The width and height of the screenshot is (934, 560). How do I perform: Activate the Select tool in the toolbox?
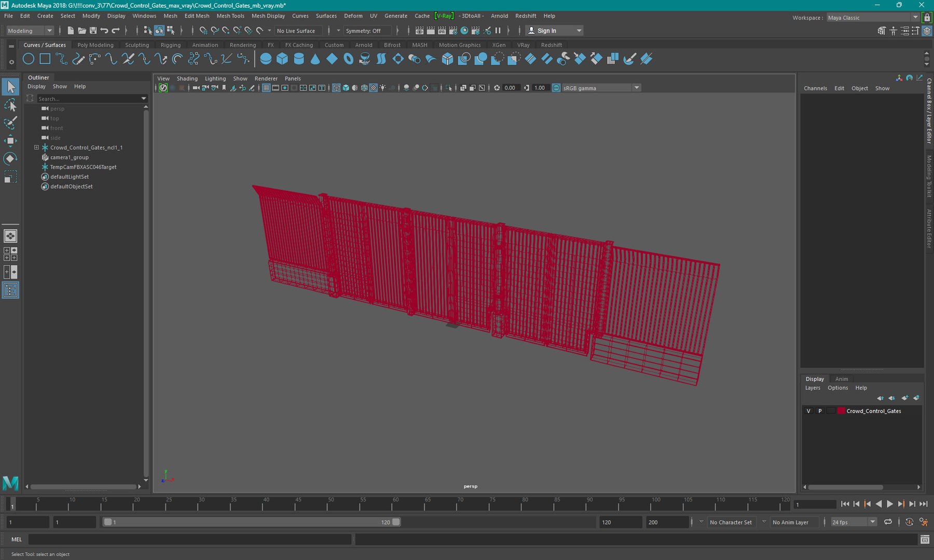click(x=10, y=87)
